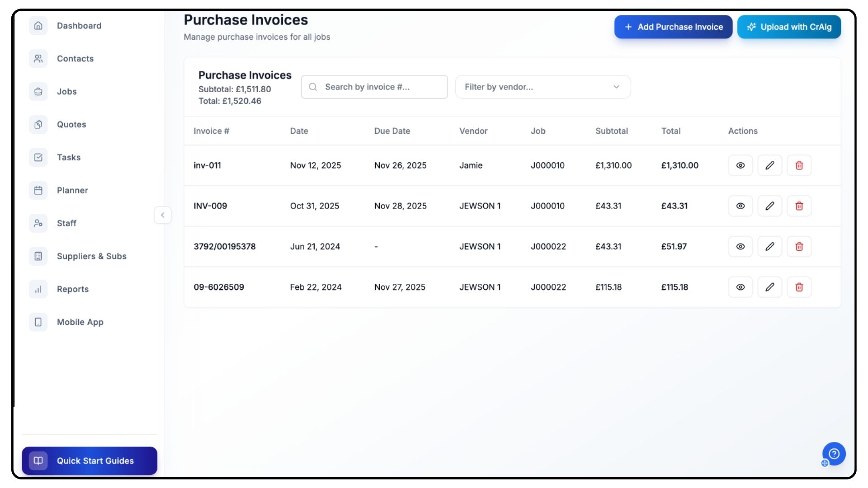Open the help question mark bubble

click(834, 454)
